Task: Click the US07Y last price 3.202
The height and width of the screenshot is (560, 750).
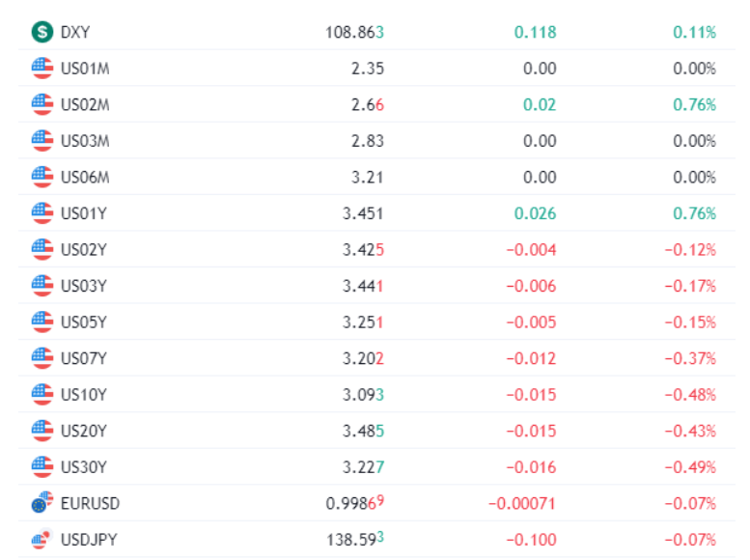Action: pos(363,358)
